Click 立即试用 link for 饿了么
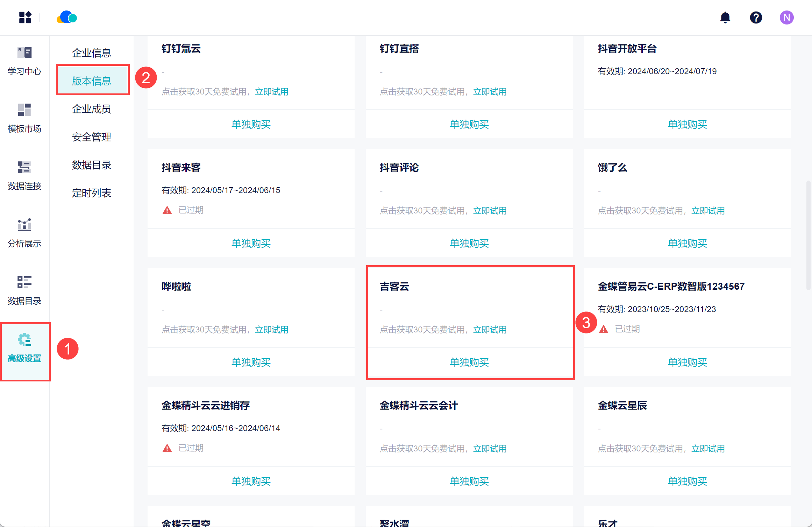This screenshot has height=527, width=812. pos(708,211)
